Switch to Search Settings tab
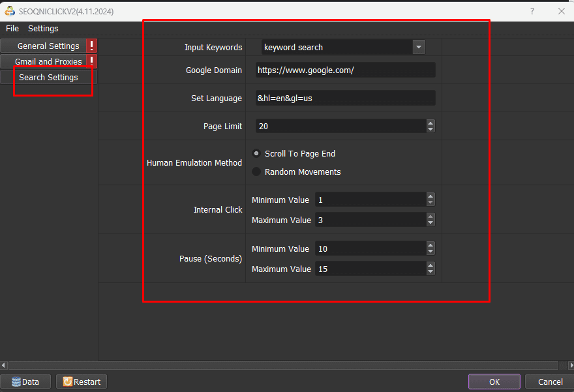Screen dimensions: 574x392 pos(48,77)
